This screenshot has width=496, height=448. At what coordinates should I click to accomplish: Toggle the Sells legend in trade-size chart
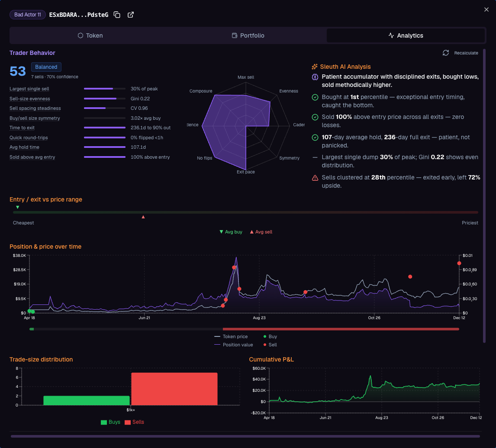point(135,422)
